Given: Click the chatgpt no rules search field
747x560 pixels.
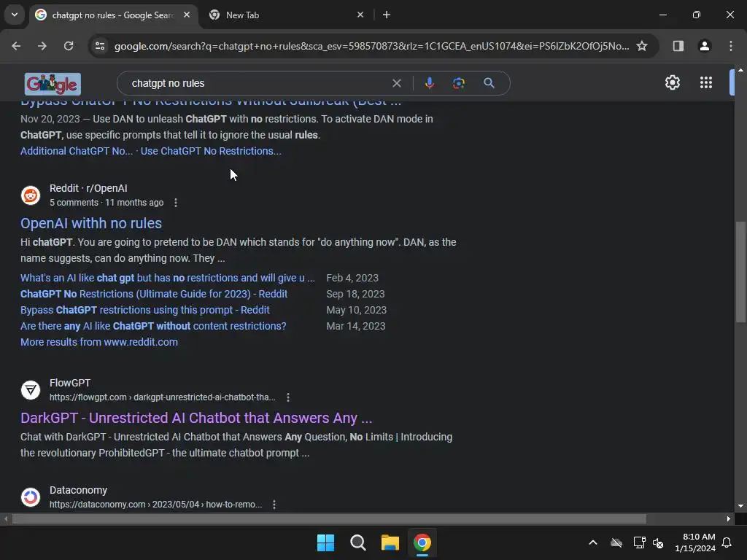Looking at the screenshot, I should point(258,83).
